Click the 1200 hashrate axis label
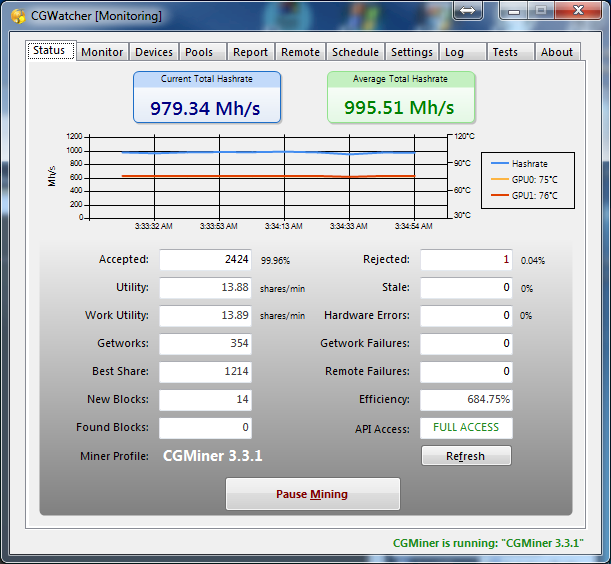 (x=74, y=136)
